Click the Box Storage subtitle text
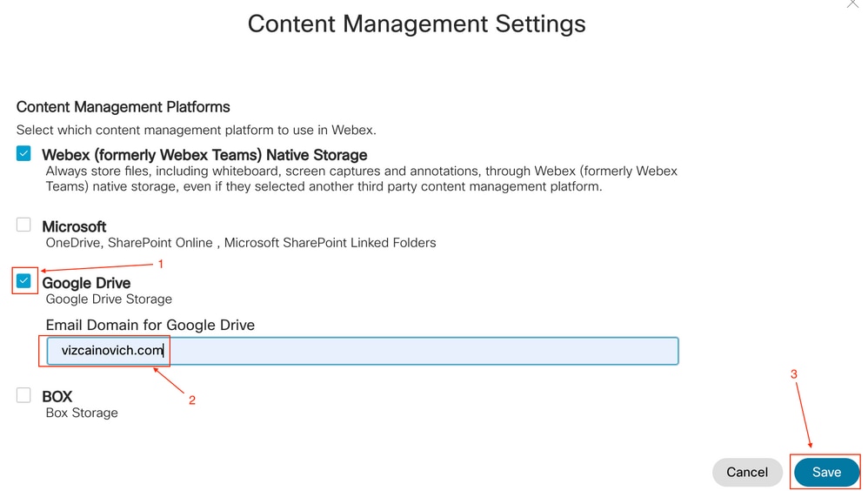Image resolution: width=868 pixels, height=491 pixels. click(82, 413)
